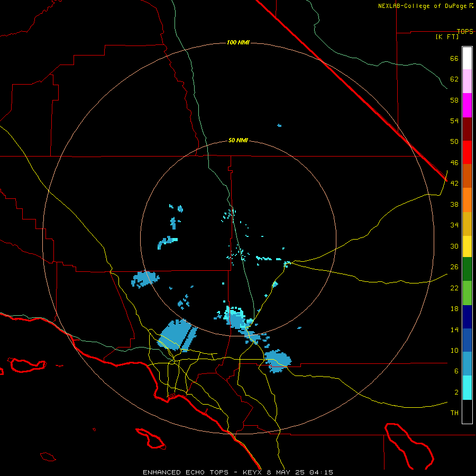Click legend value "38"
This screenshot has height=476, width=476.
coord(454,204)
